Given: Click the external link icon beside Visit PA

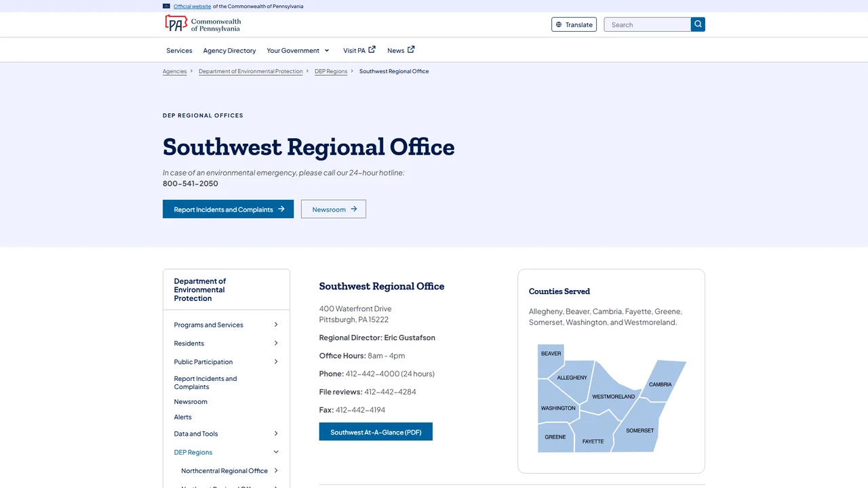Looking at the screenshot, I should click(x=372, y=49).
